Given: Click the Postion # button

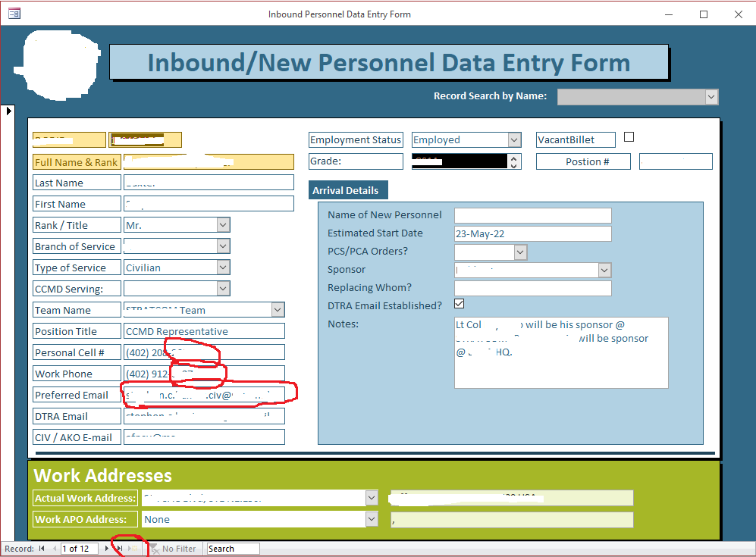Looking at the screenshot, I should coord(583,161).
